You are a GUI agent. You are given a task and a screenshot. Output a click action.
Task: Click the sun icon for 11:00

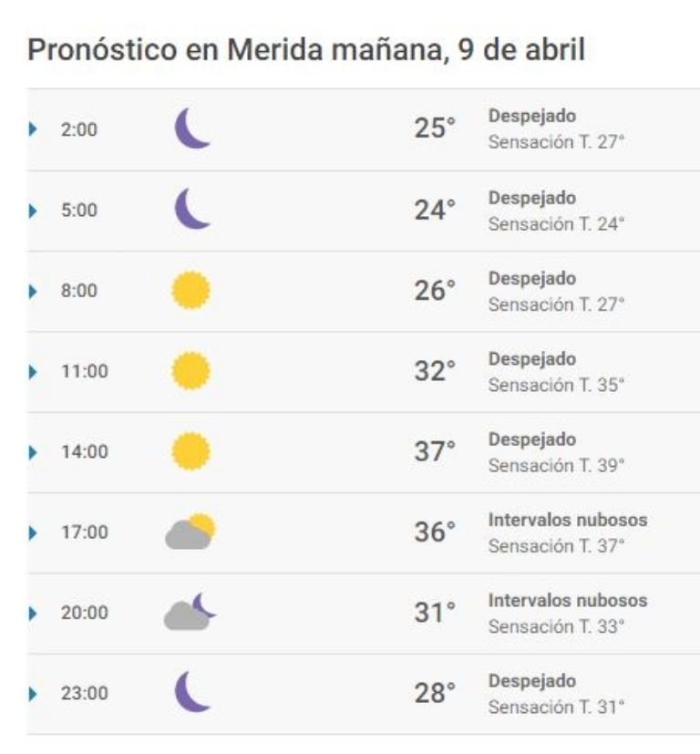click(190, 371)
